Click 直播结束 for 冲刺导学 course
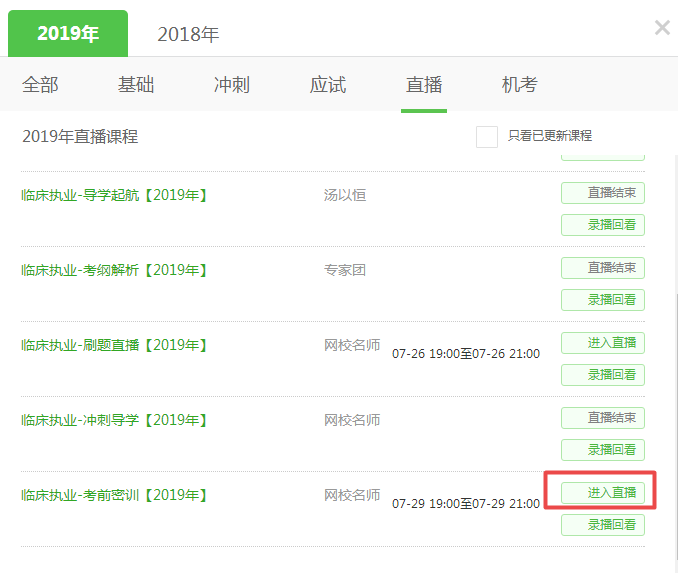This screenshot has height=573, width=678. point(603,418)
